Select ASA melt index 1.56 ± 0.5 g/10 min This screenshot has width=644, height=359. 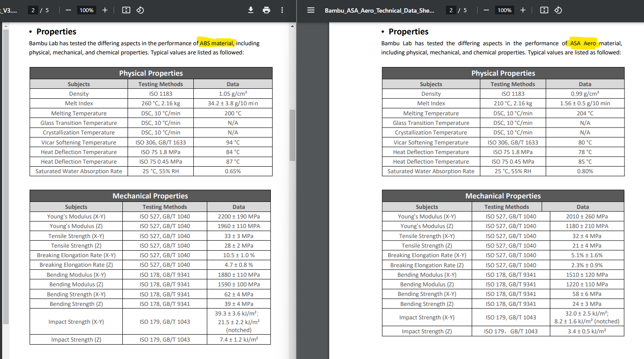(x=585, y=103)
